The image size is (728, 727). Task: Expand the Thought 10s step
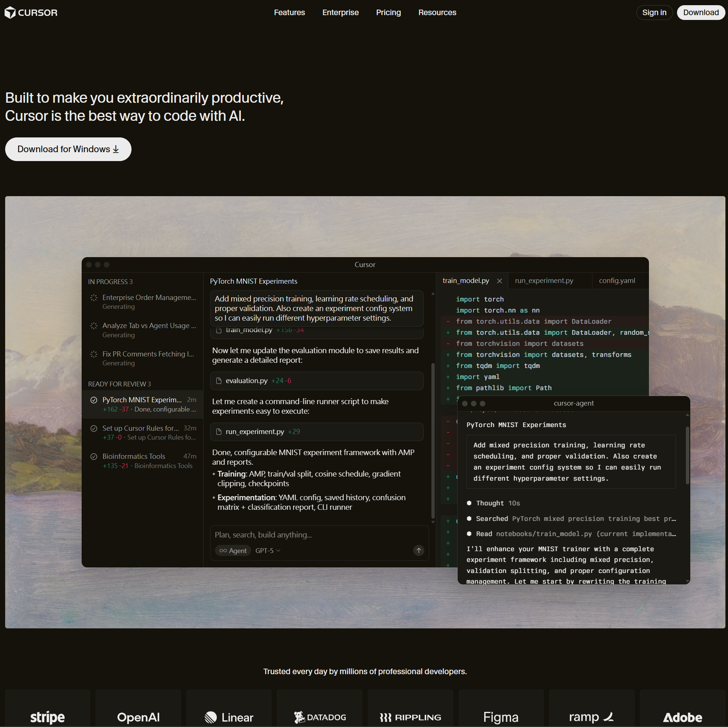(498, 503)
